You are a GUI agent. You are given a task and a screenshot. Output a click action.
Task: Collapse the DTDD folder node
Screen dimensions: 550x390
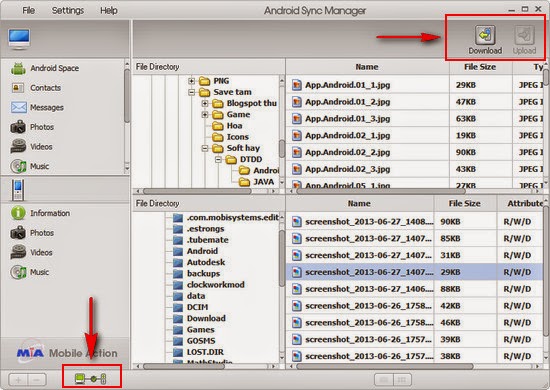pos(218,160)
